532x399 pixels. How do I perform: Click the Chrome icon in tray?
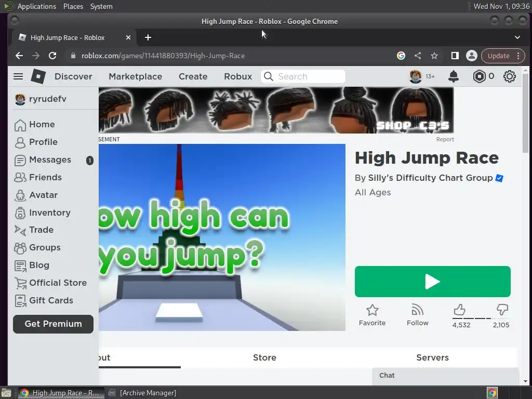coord(492,393)
